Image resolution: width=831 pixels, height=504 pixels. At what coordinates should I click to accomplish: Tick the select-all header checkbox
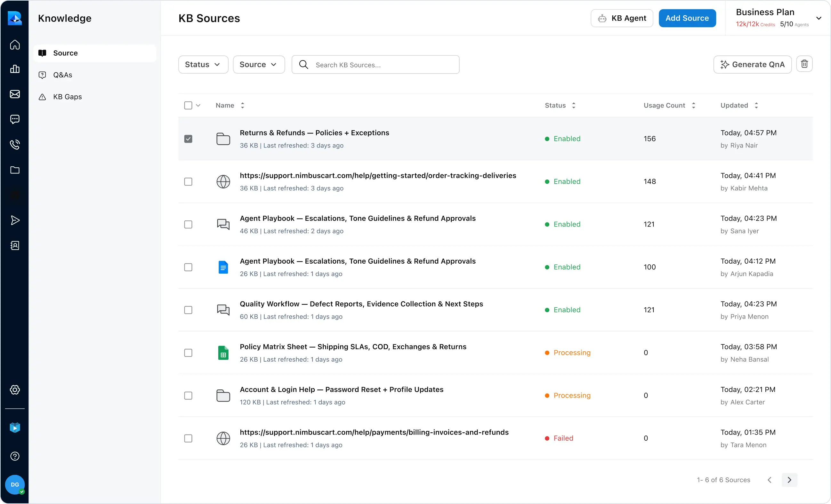point(188,106)
